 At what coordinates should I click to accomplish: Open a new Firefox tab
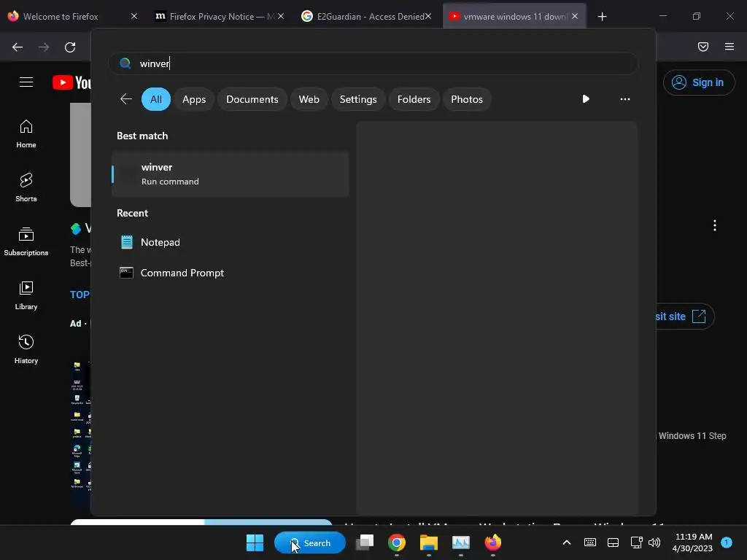tap(602, 17)
